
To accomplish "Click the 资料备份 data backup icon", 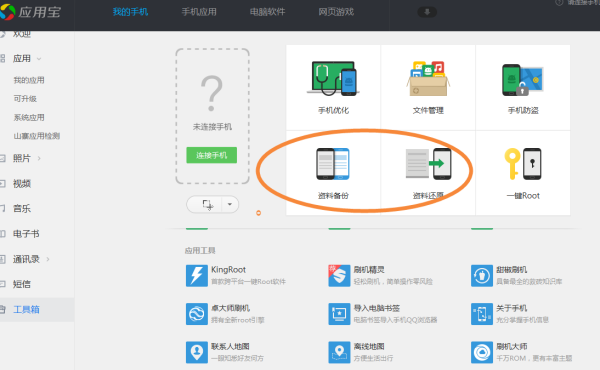I will click(333, 164).
